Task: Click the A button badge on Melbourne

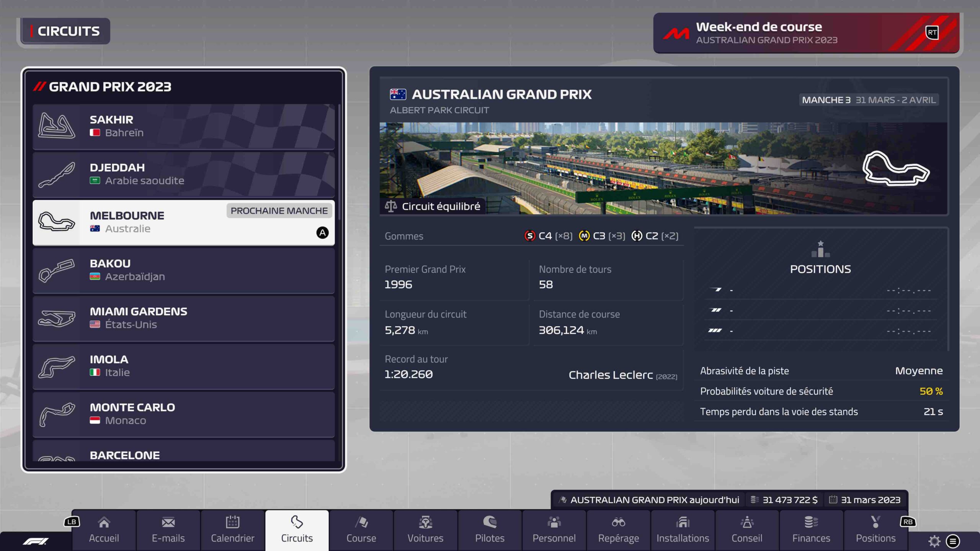Action: [x=322, y=233]
